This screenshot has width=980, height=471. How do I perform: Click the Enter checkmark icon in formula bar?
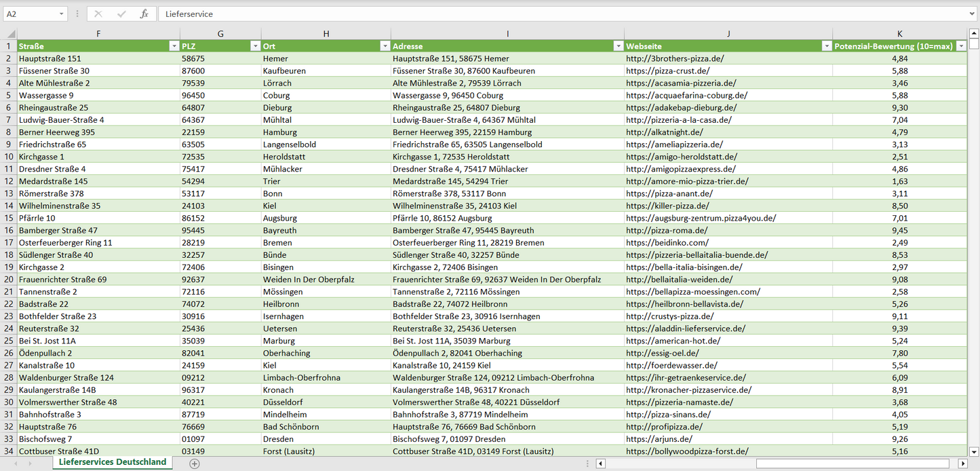[x=121, y=14]
